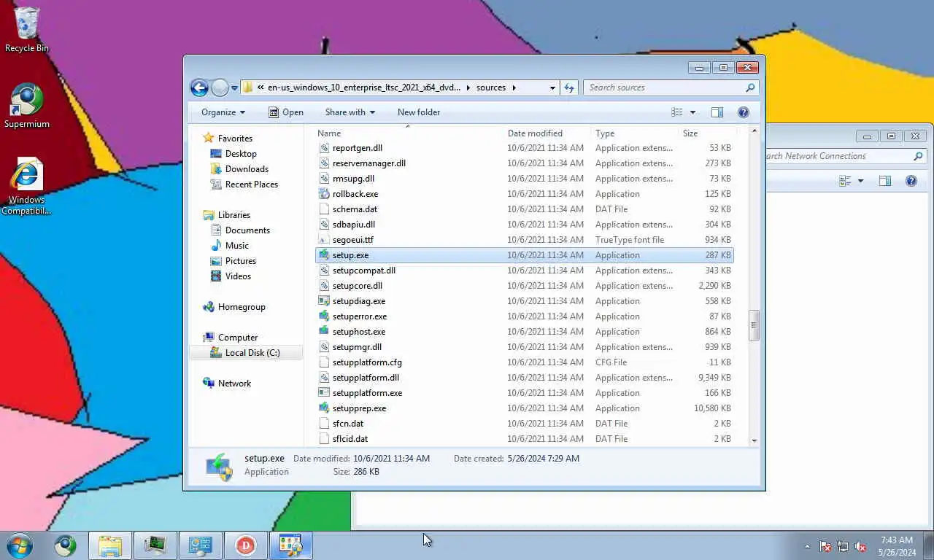Sort by Date modified column header
Image resolution: width=934 pixels, height=560 pixels.
point(547,133)
